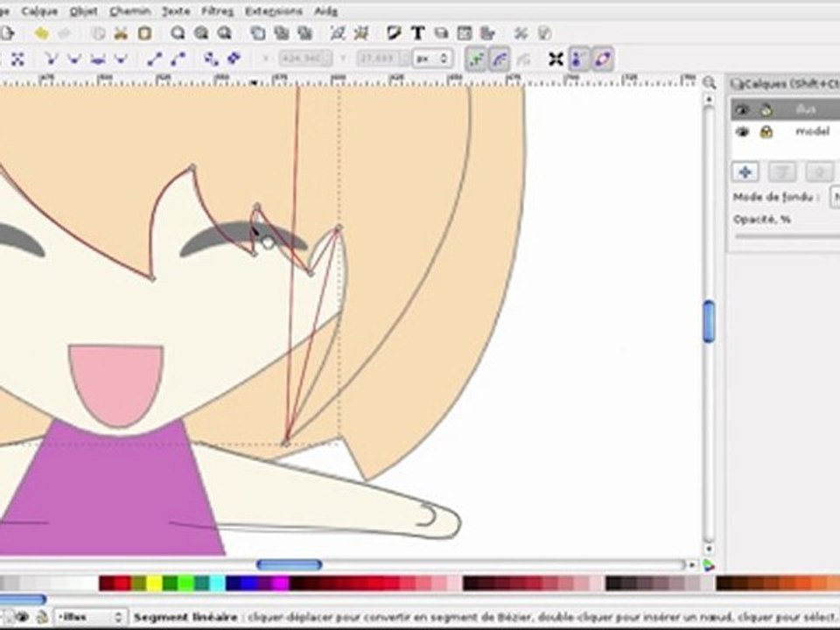Convert selected segments to lines
Viewport: 840px width, 630px height.
(154, 59)
